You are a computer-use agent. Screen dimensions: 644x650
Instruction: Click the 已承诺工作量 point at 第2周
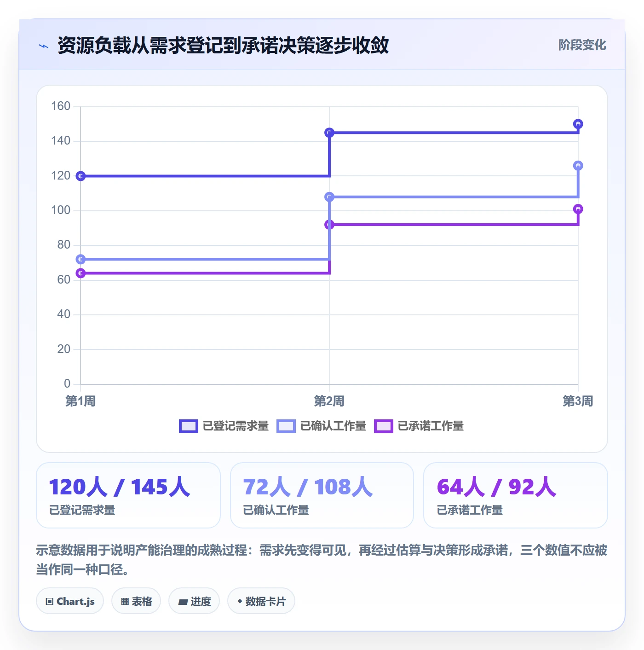[329, 225]
